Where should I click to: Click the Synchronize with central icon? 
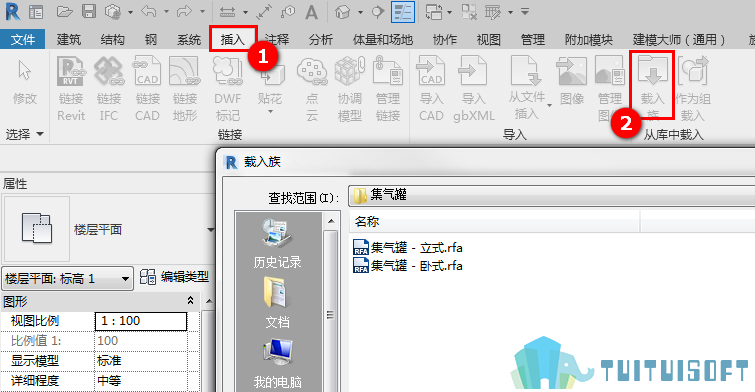(x=113, y=12)
